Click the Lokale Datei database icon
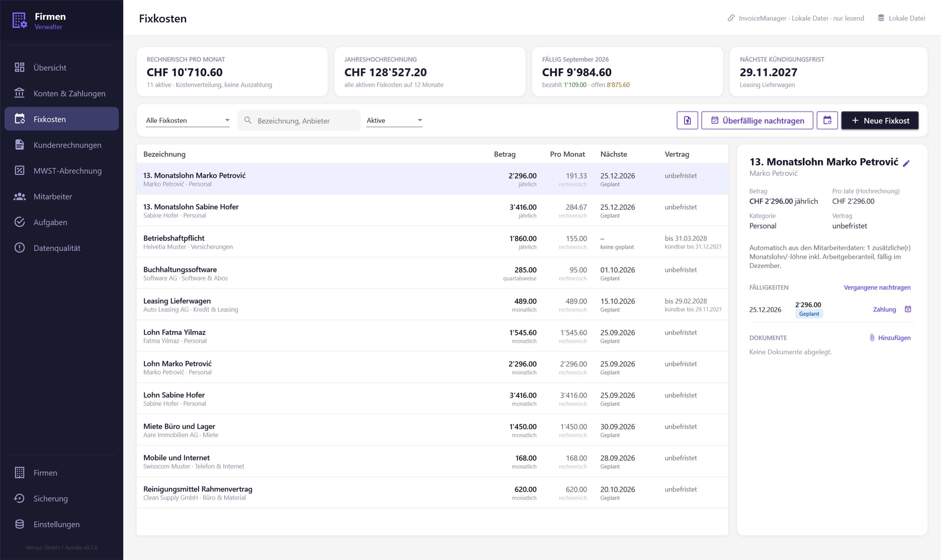Screen dimensions: 941x560 [x=881, y=18]
